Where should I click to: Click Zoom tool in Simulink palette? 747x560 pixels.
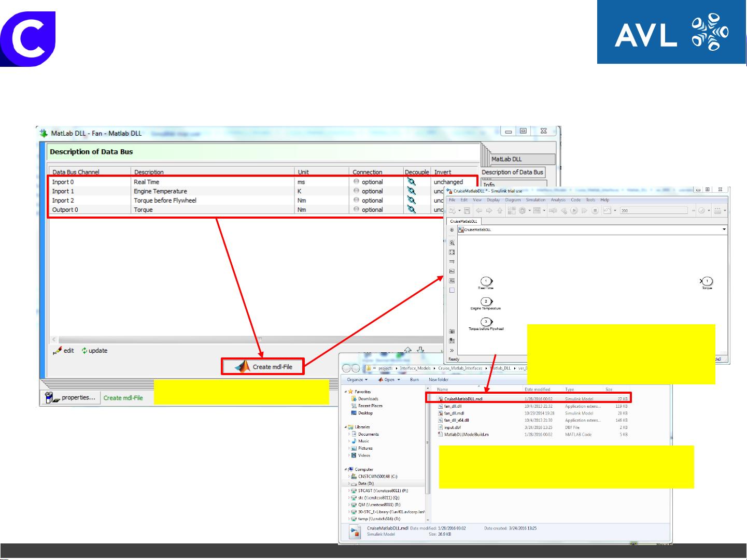click(452, 243)
